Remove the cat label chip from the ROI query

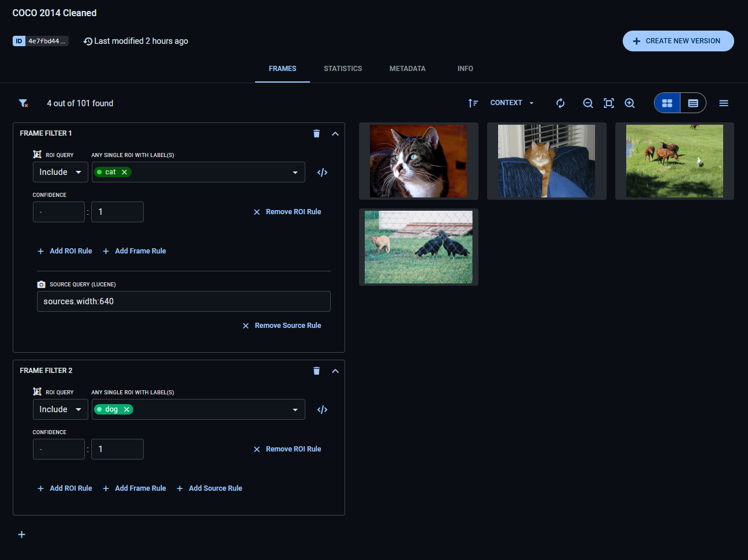click(x=124, y=171)
